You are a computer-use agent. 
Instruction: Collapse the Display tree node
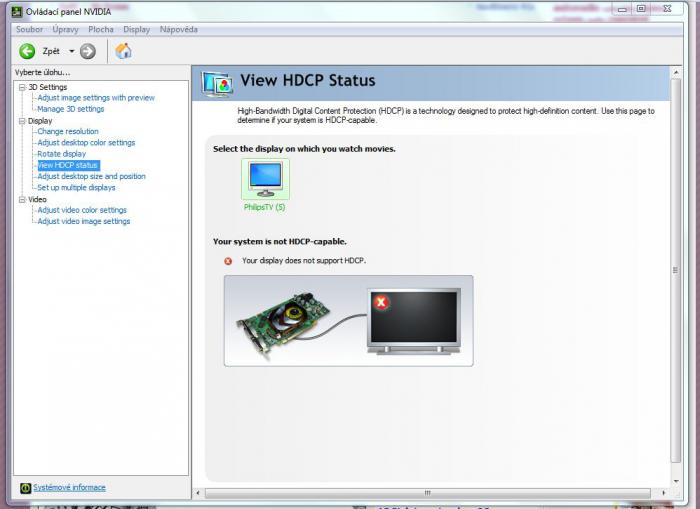(x=22, y=121)
